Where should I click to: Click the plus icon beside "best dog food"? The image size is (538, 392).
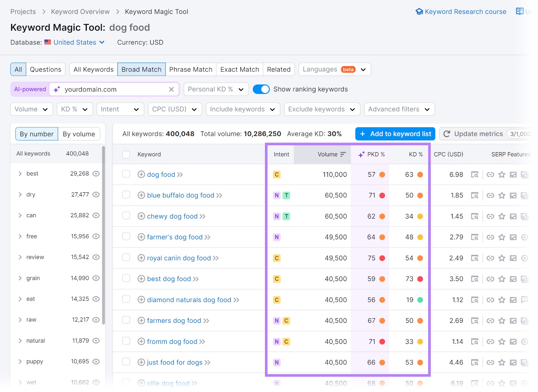click(x=141, y=279)
